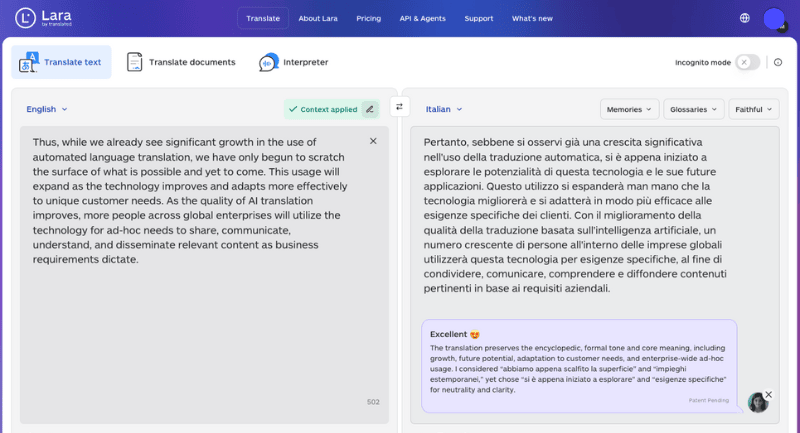Image resolution: width=800 pixels, height=433 pixels.
Task: Close the Excellent feedback bubble
Action: point(768,394)
